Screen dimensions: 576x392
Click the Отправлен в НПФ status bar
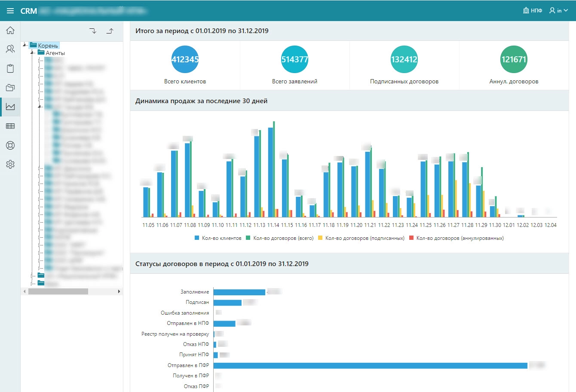point(224,324)
